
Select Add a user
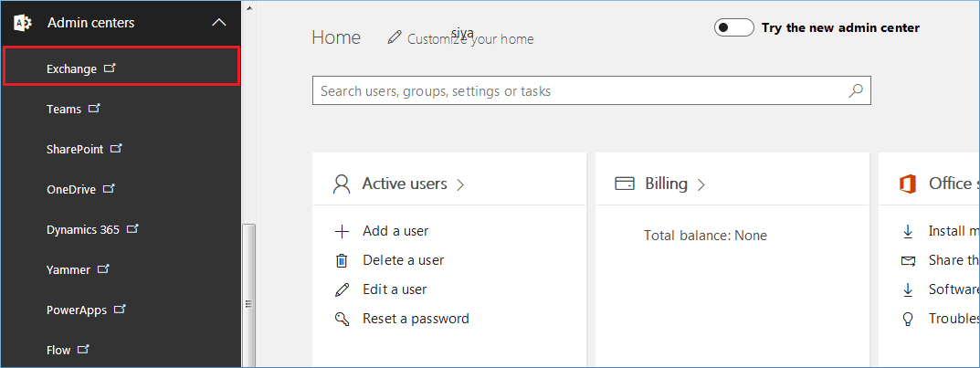tap(395, 231)
